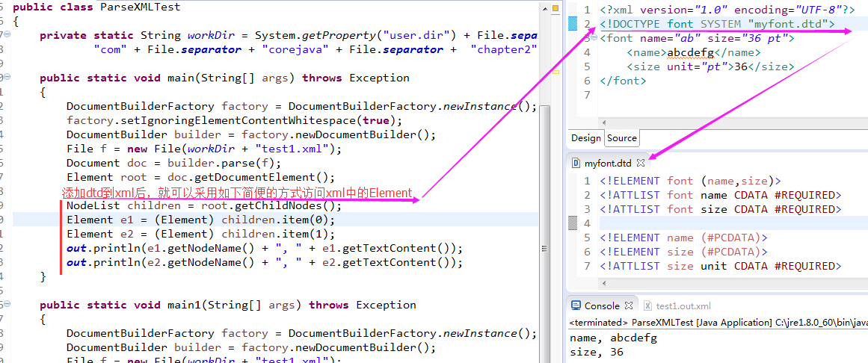868x363 pixels.
Task: Click line number 7 in the XML editor
Action: click(587, 95)
